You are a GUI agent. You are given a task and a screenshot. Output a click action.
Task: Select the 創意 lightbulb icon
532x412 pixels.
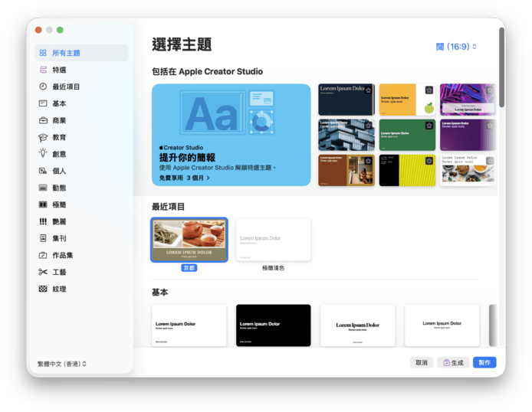[x=43, y=154]
